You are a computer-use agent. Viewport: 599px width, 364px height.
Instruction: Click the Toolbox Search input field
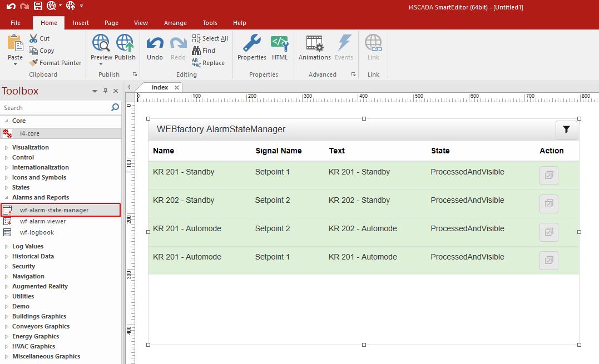click(x=56, y=108)
